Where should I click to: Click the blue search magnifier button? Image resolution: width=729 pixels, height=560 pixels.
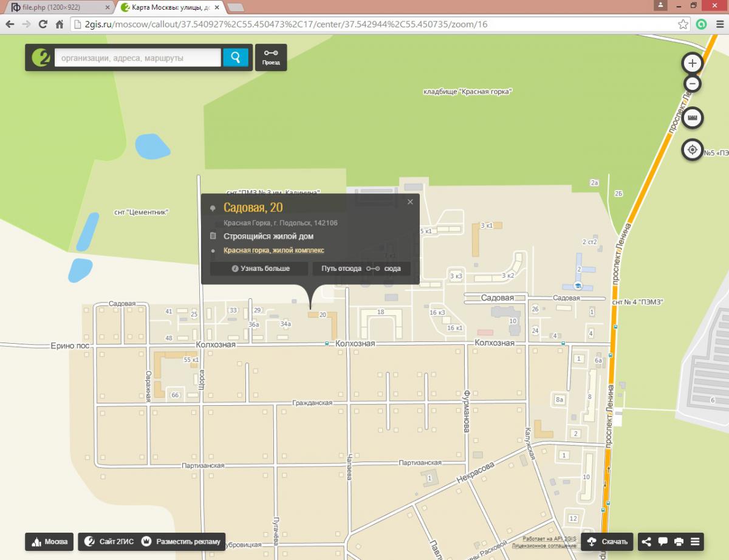pyautogui.click(x=235, y=58)
